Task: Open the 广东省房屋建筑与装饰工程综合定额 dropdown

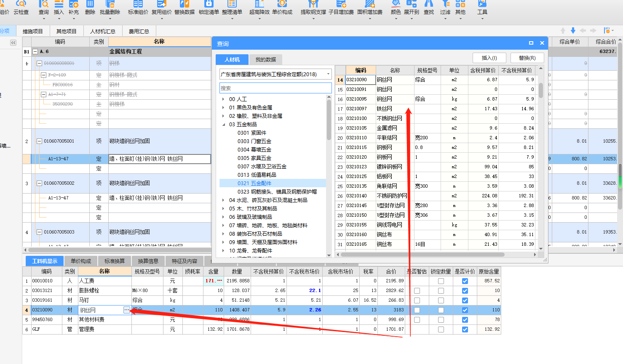Action: coord(275,74)
